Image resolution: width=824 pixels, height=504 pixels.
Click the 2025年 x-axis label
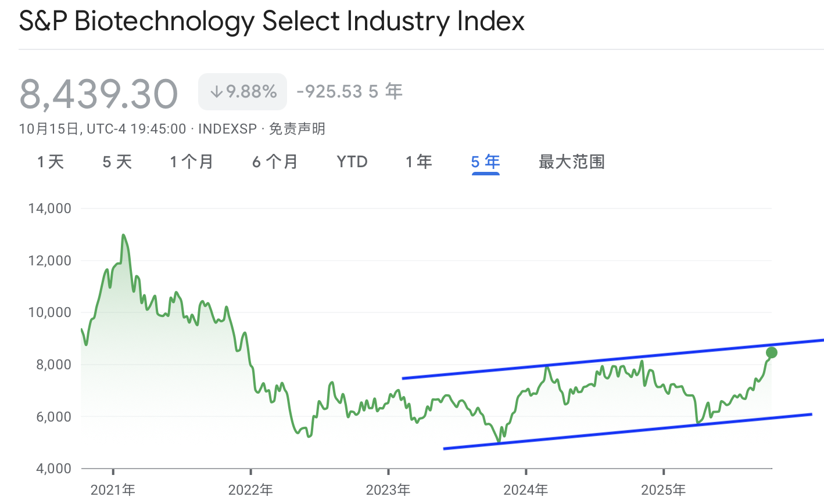coord(664,489)
